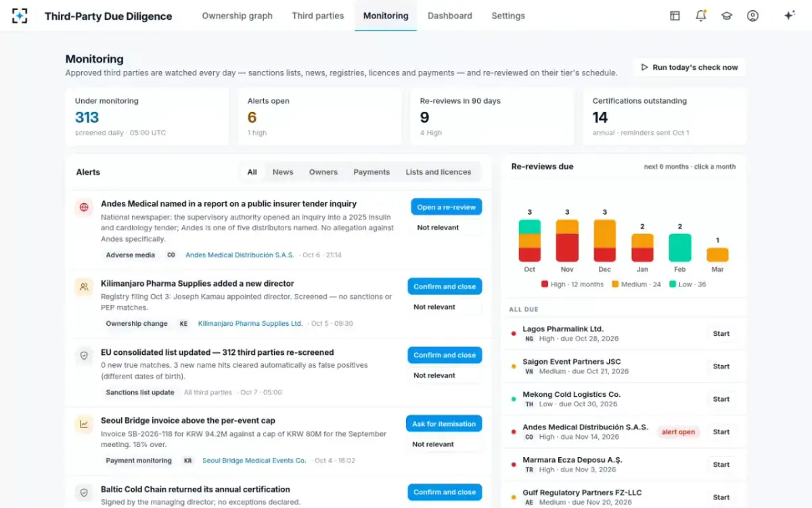Mark the Seoul Bridge alert not relevant
The width and height of the screenshot is (812, 508).
[x=433, y=444]
